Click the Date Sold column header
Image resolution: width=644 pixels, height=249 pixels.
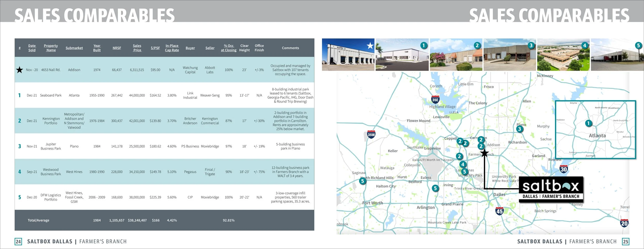coord(32,48)
